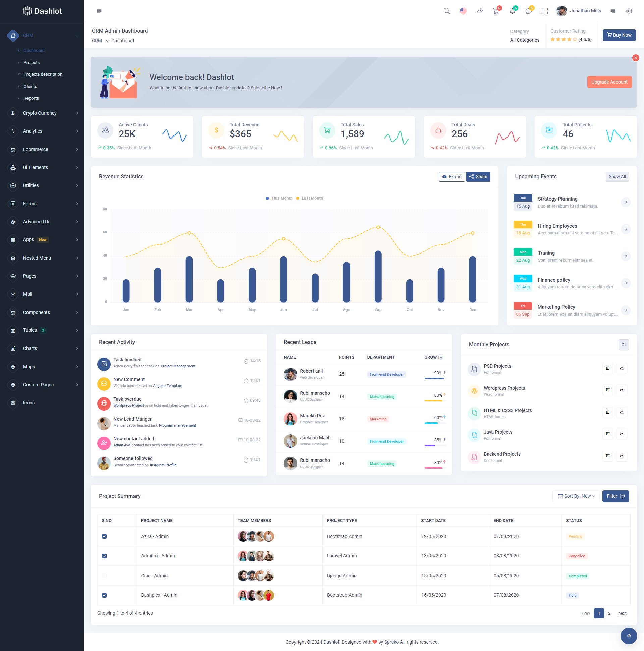This screenshot has width=644, height=651.
Task: Click the dark mode moon icon
Action: pyautogui.click(x=480, y=11)
